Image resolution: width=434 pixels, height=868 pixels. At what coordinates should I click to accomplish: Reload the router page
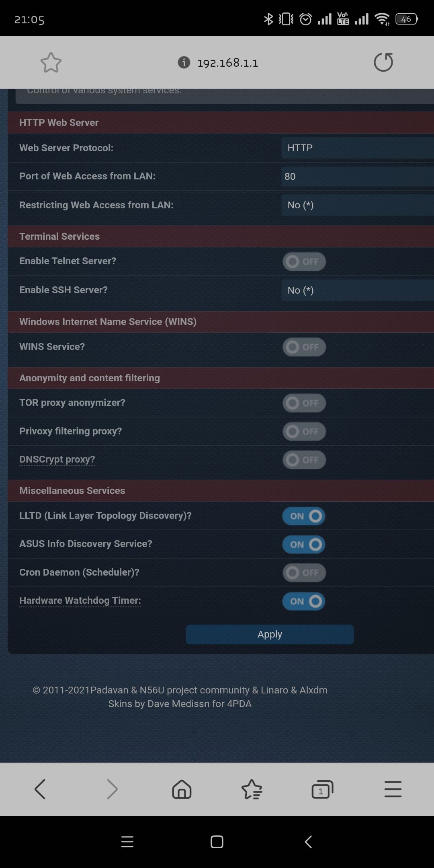(383, 62)
